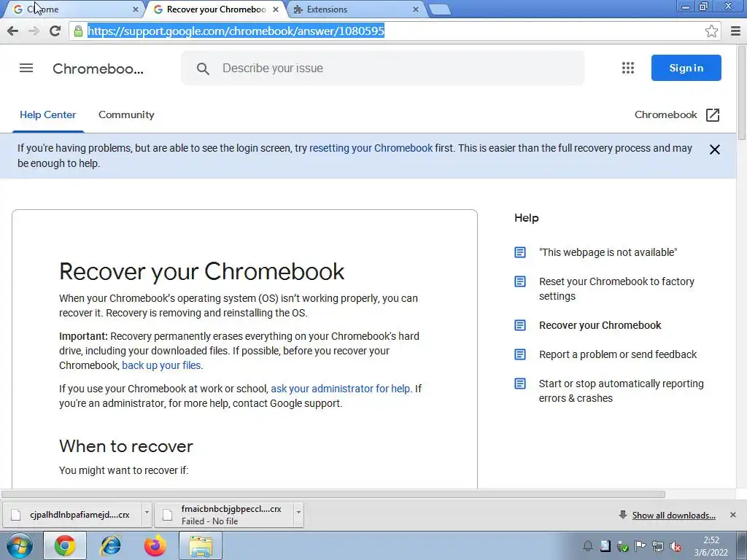Open a new tab
Viewport: 747px width, 560px height.
point(439,9)
